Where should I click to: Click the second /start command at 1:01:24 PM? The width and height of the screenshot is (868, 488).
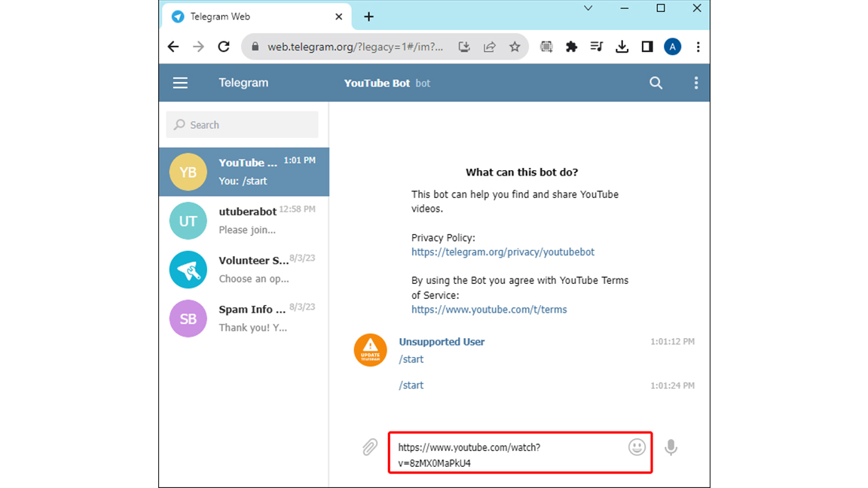(411, 386)
